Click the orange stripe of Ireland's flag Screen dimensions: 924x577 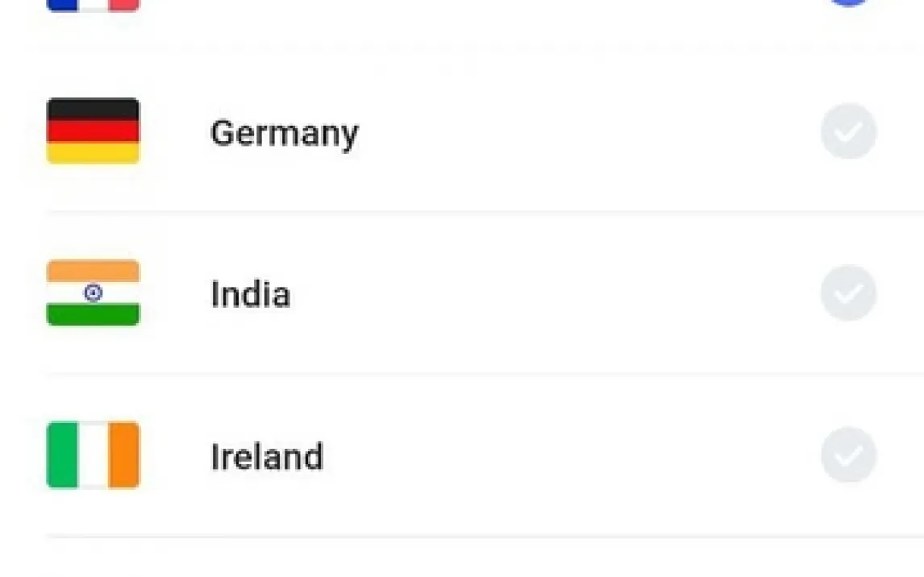[124, 455]
